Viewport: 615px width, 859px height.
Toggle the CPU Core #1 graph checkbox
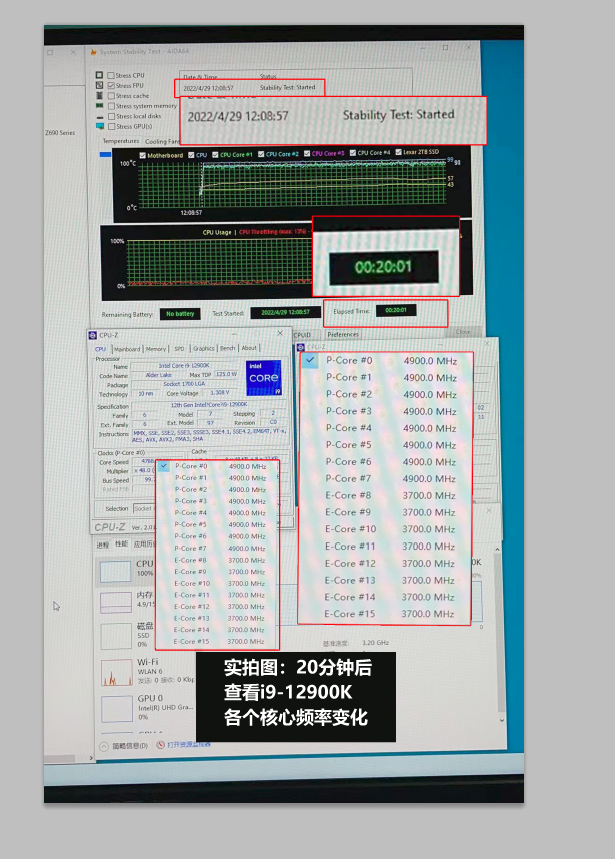click(215, 155)
